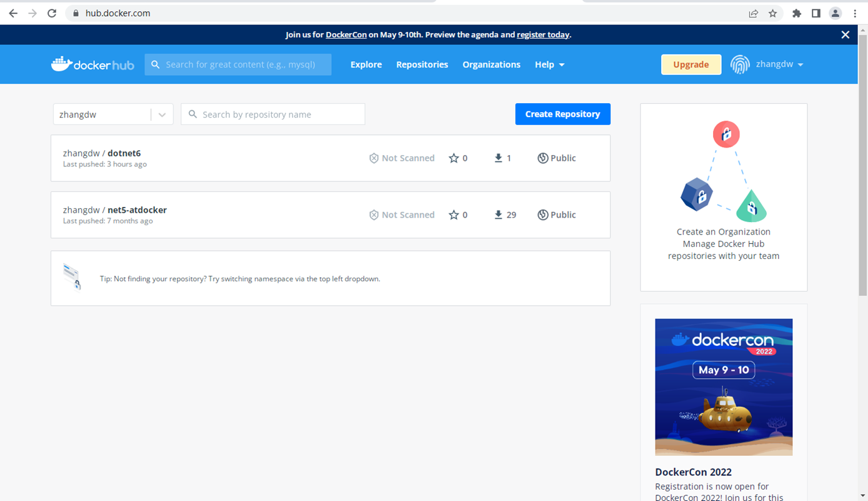Viewport: 868px width, 501px height.
Task: Toggle the browser side panel icon
Action: tap(816, 13)
